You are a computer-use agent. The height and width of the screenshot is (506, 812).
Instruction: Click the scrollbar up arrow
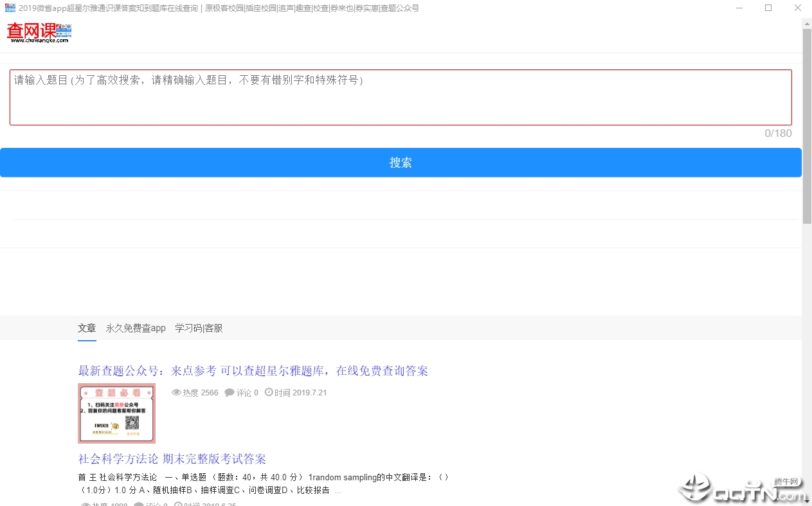(807, 23)
